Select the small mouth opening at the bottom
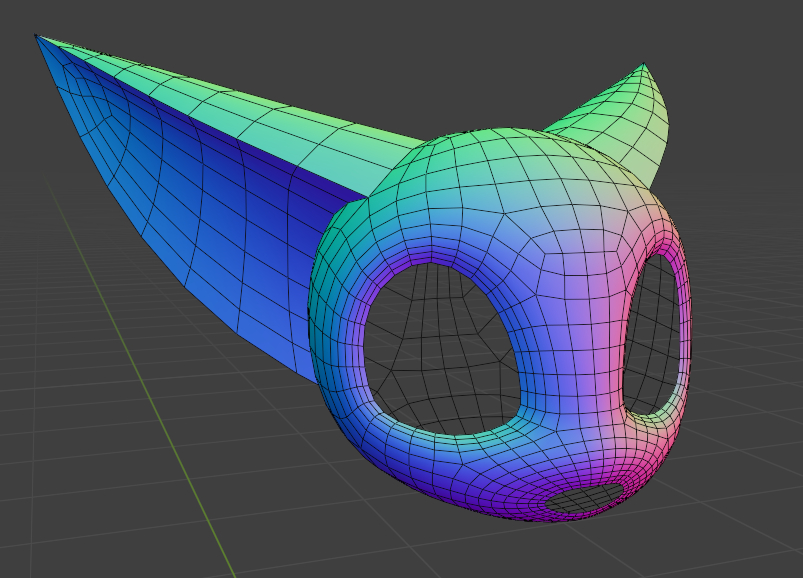 585,497
